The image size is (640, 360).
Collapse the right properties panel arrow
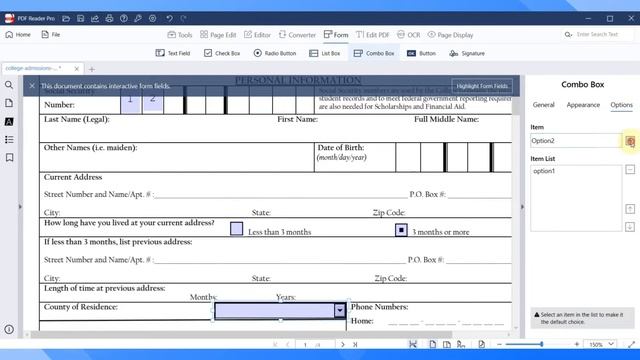click(x=522, y=207)
